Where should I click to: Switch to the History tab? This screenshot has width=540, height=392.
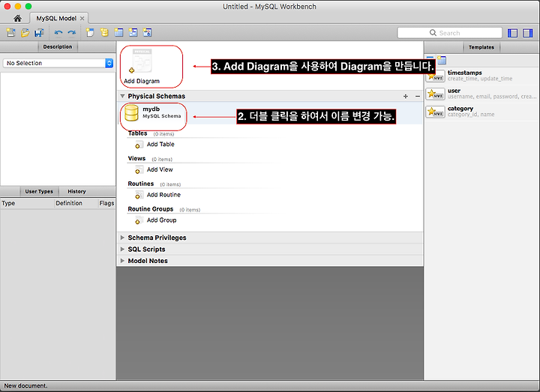[76, 191]
